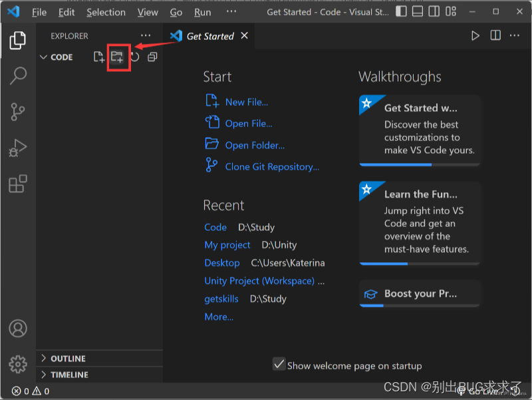
Task: Uncheck Show welcome page on startup
Action: point(279,364)
